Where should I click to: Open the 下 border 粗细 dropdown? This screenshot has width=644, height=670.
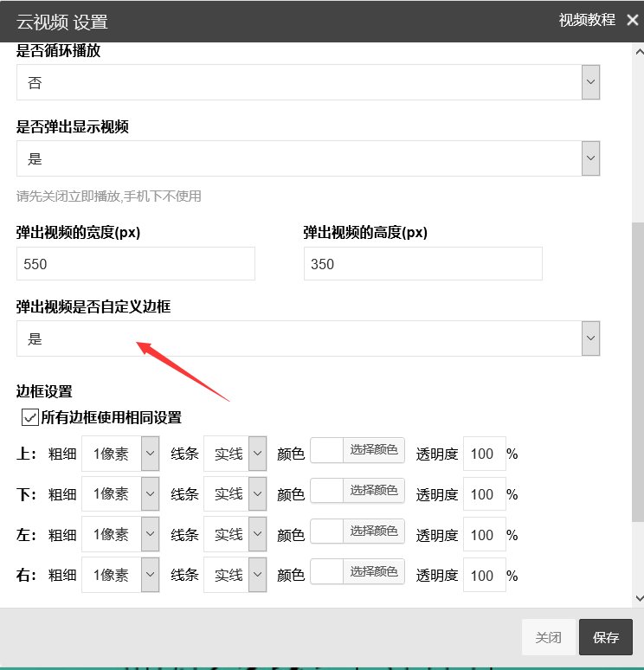click(x=120, y=493)
